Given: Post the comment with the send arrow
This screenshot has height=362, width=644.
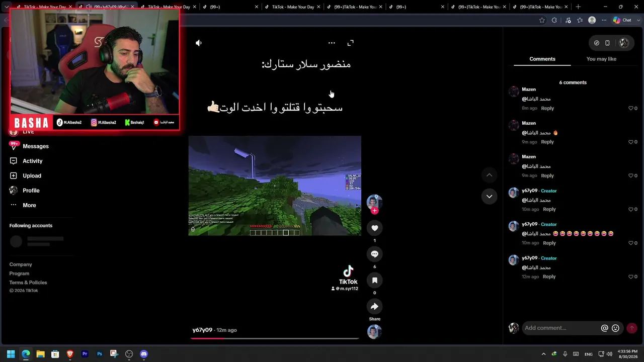Looking at the screenshot, I should pyautogui.click(x=632, y=328).
